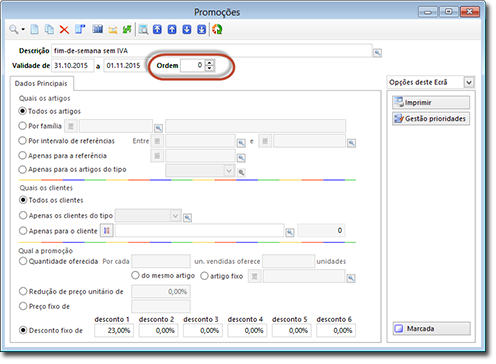
Task: Click the desconto 6 percentage field
Action: (336, 331)
